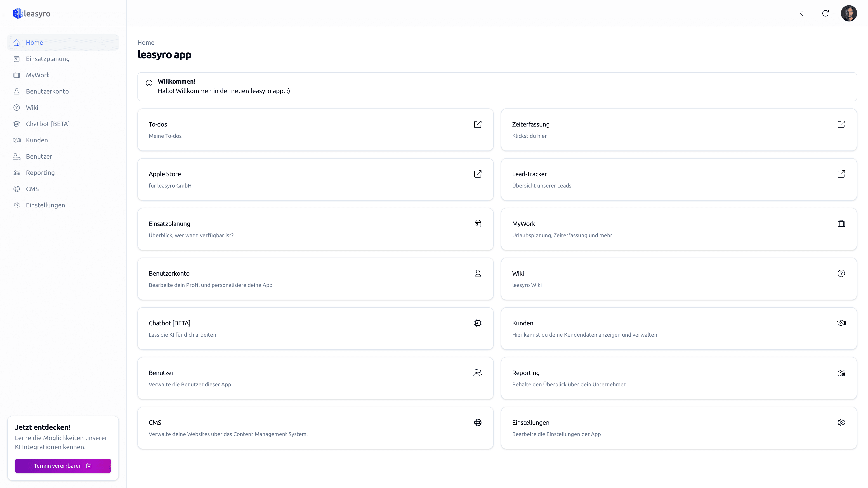Screen dimensions: 868x488
Task: Click the leasyro logo
Action: pos(32,14)
